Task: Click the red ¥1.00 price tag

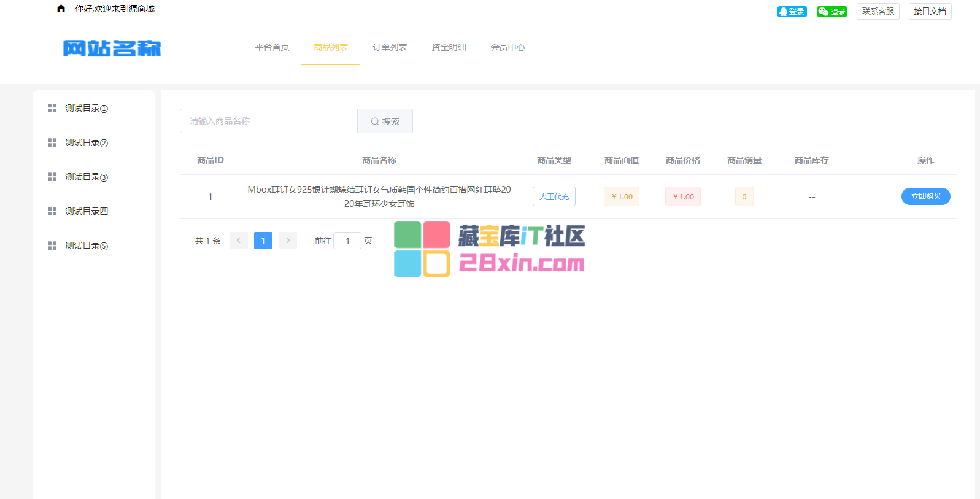Action: [683, 196]
